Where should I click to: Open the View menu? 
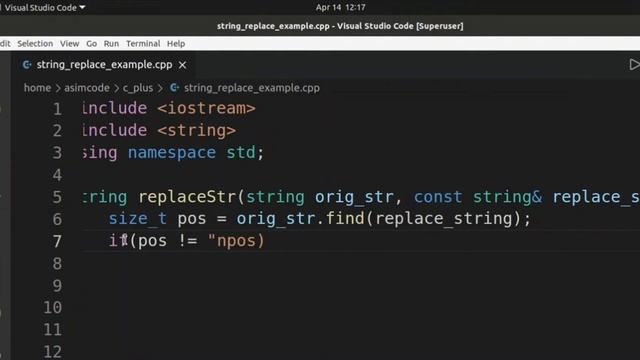pyautogui.click(x=69, y=44)
